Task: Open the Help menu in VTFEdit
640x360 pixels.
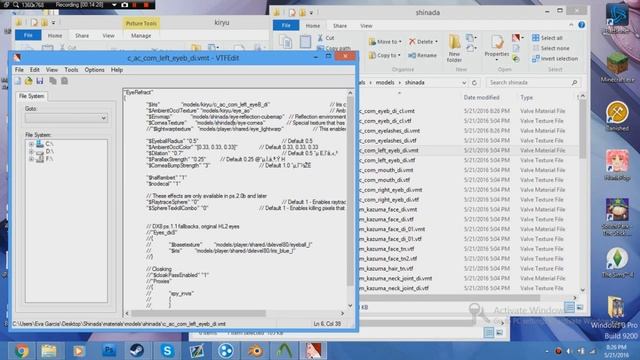Action: [117, 70]
